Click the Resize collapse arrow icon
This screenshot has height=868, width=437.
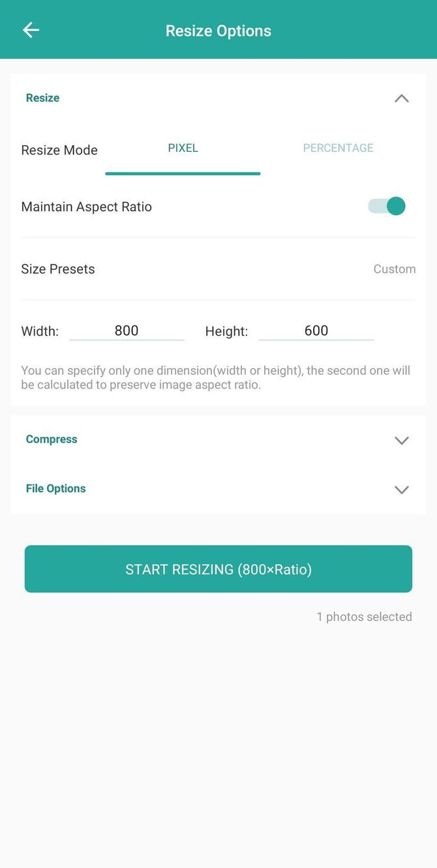402,98
